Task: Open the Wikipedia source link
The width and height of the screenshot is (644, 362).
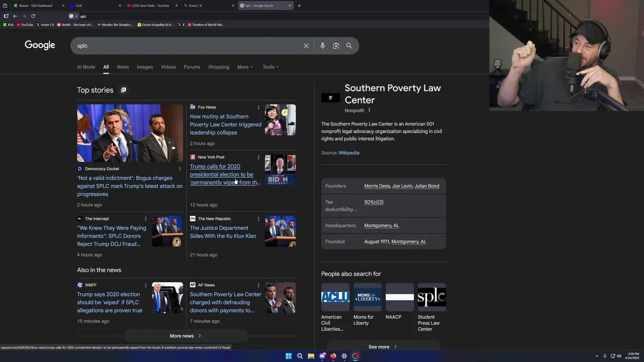Action: pyautogui.click(x=349, y=153)
